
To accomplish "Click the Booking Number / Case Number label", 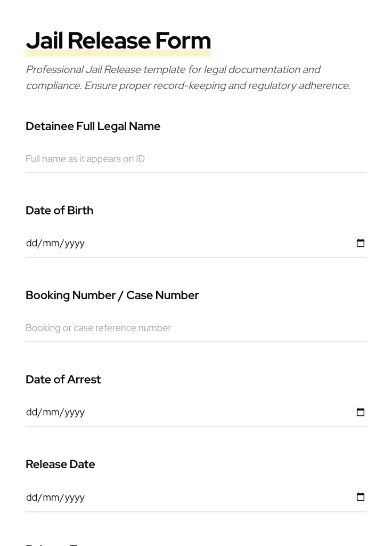I will coord(112,295).
